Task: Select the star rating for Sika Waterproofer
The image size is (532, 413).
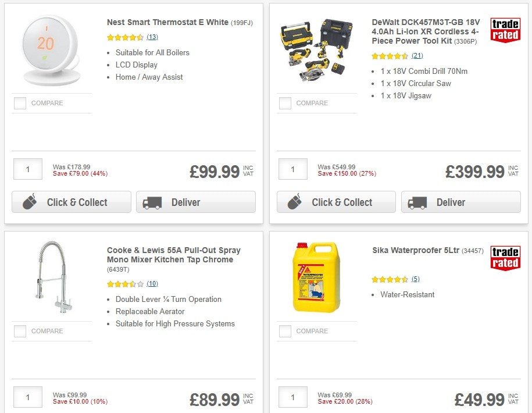Action: (x=390, y=279)
